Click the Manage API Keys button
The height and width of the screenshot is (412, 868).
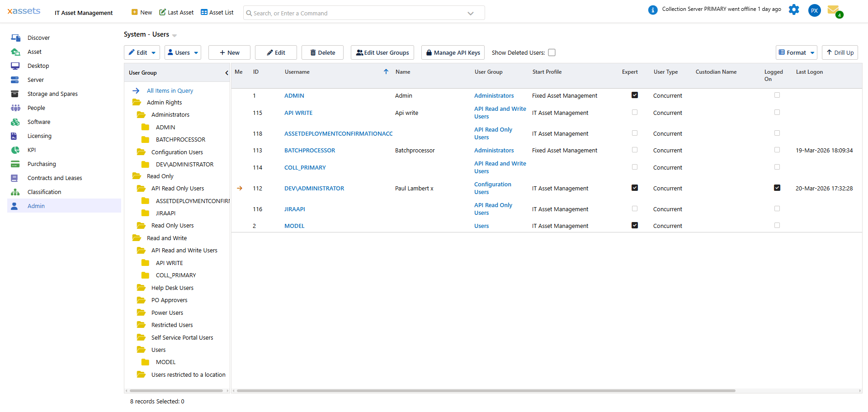453,52
